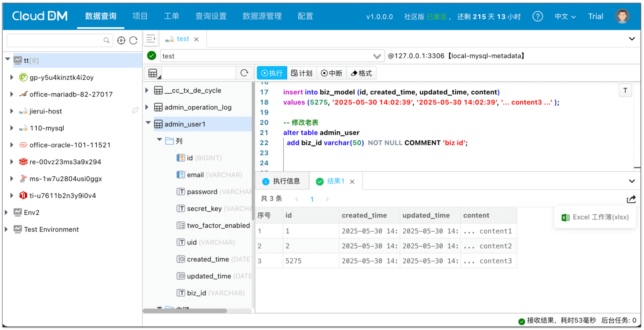Click the data source search field
The width and height of the screenshot is (644, 330).
click(55, 40)
